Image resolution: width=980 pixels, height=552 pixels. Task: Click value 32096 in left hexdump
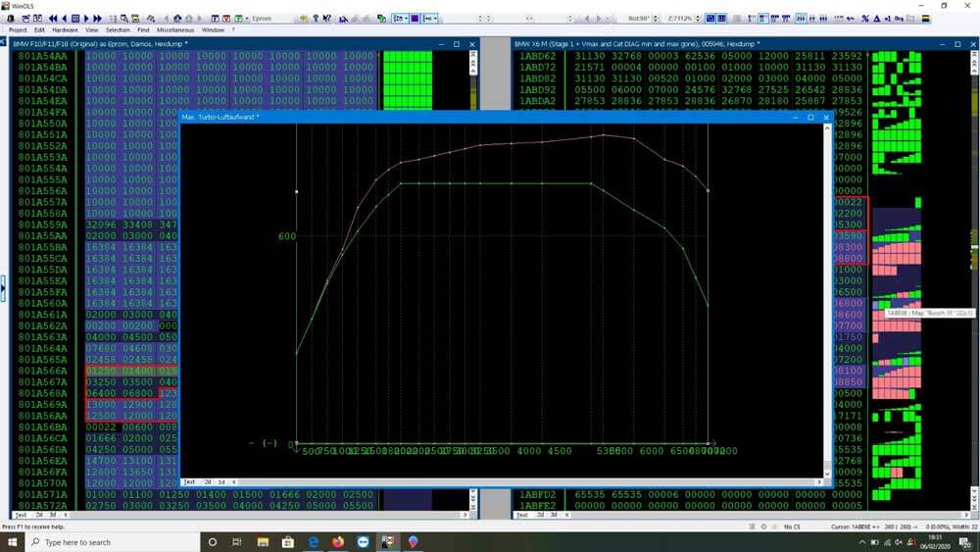(x=101, y=225)
